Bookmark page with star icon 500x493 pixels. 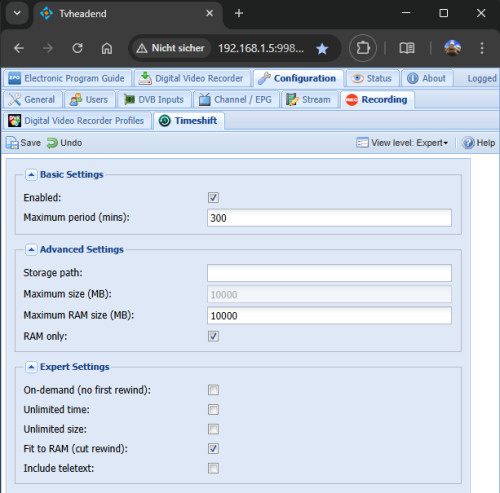(322, 48)
